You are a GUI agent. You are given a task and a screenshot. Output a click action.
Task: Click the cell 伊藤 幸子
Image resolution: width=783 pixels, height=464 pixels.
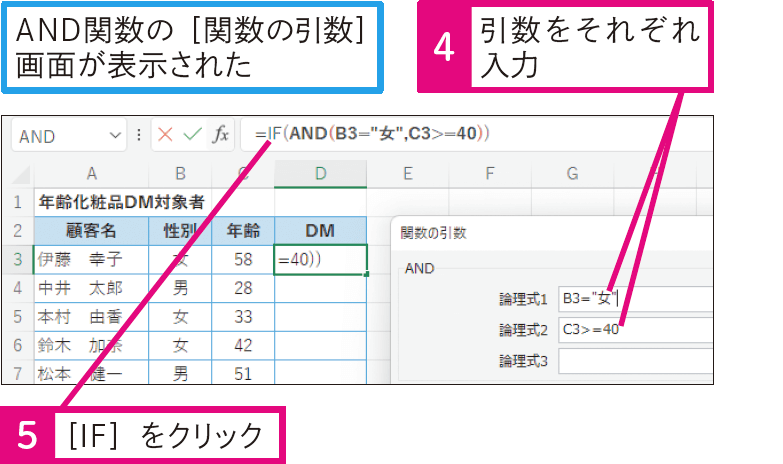pos(91,259)
